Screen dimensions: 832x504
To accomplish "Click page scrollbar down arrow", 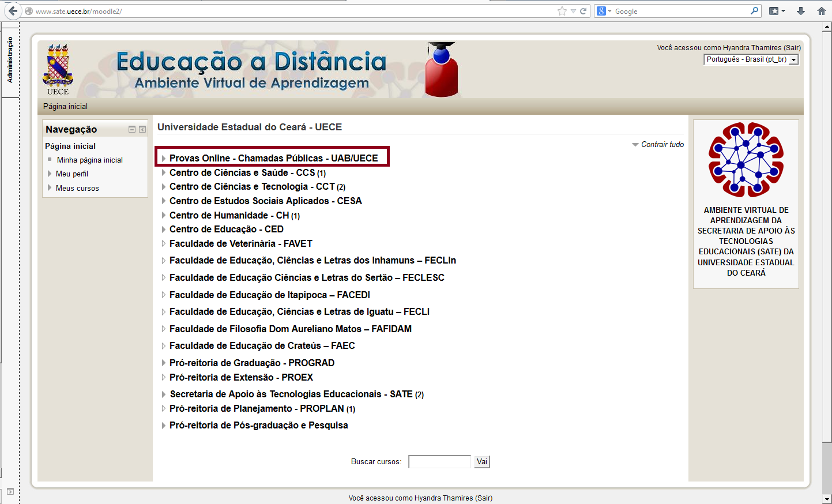I will coord(827,499).
